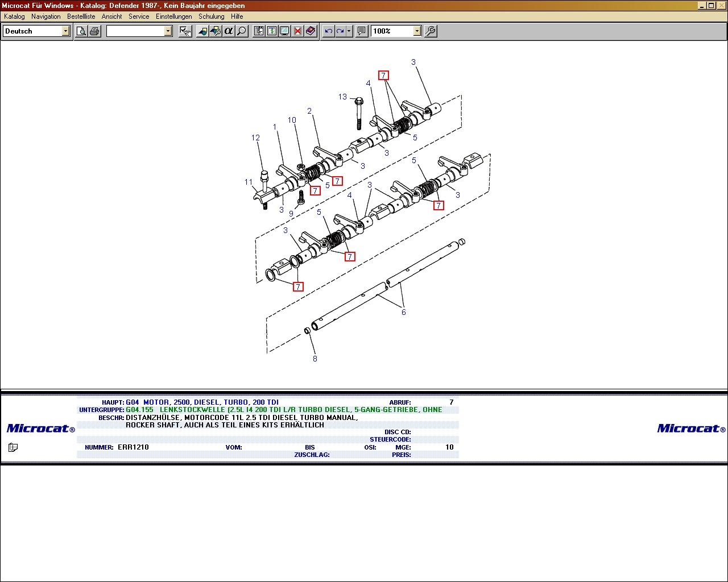Open the print preview icon
The height and width of the screenshot is (582, 728).
(81, 31)
